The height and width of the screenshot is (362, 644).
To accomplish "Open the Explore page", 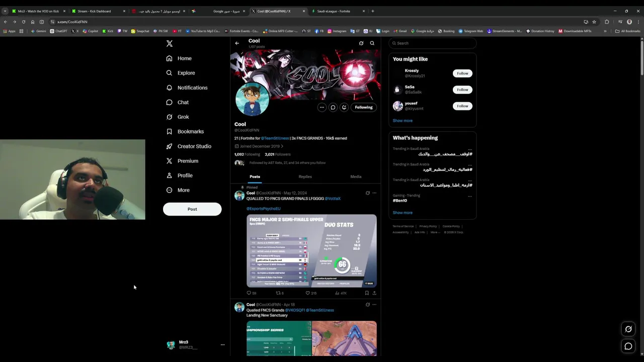I will pos(181,73).
